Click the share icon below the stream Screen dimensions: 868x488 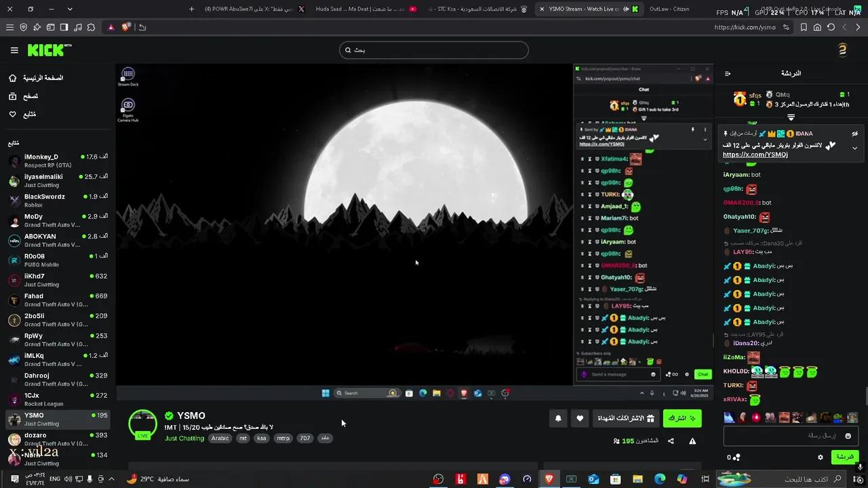point(671,441)
